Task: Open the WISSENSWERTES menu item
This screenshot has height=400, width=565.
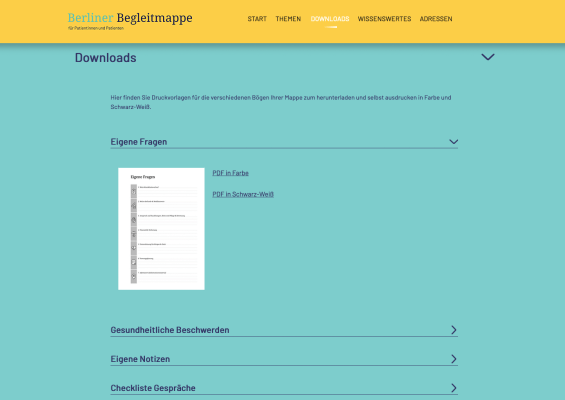Action: point(384,19)
